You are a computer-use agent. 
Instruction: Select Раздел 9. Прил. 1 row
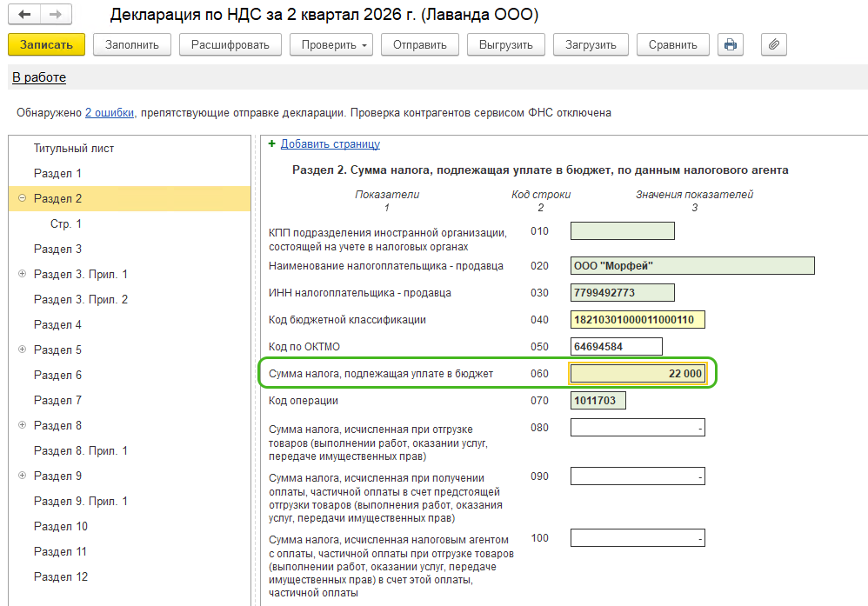tap(81, 501)
